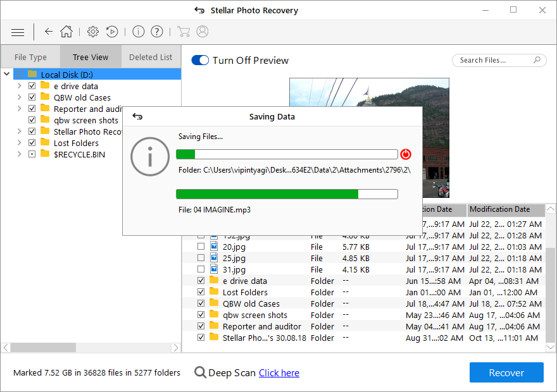This screenshot has width=557, height=392.
Task: Turn off the preview toggle
Action: pos(200,61)
